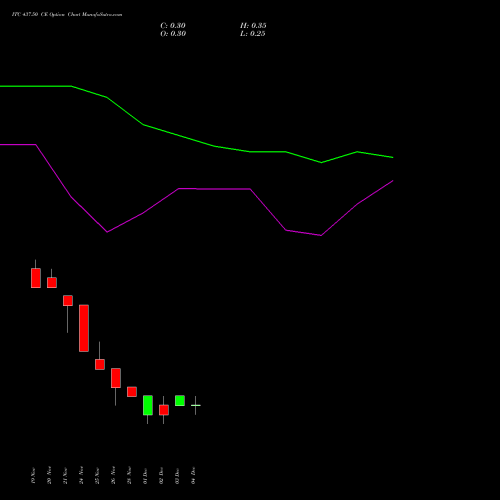
Task: Select the closing price value 'C: 0.30'
Action: click(173, 26)
